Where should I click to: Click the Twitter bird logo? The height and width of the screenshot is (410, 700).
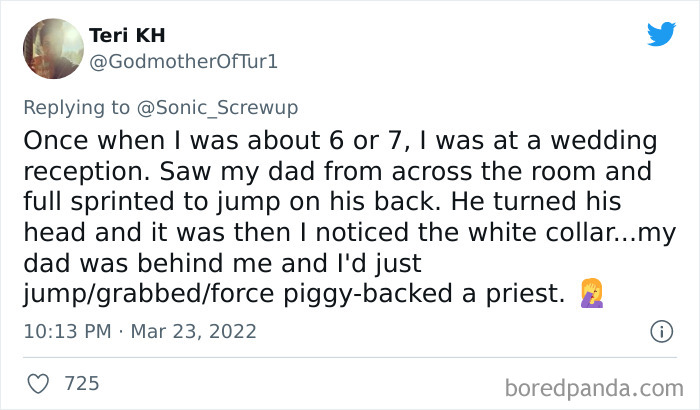(x=661, y=34)
